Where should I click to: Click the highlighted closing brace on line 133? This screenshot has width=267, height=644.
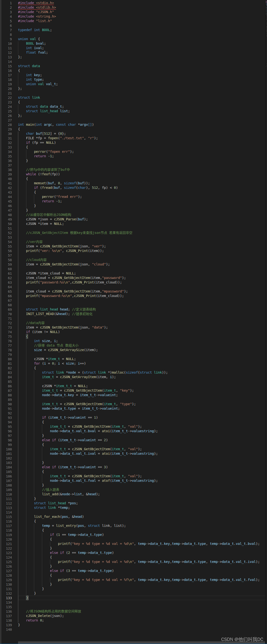[x=27, y=598]
